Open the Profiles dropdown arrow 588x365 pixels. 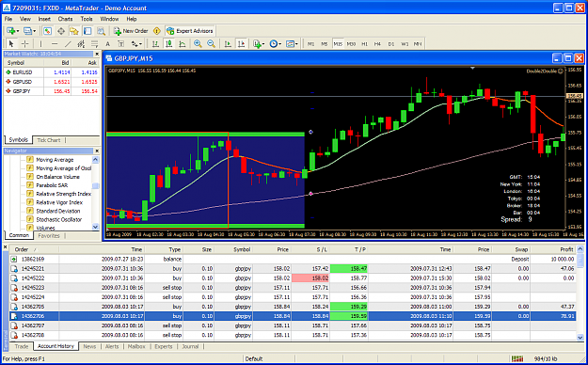34,31
